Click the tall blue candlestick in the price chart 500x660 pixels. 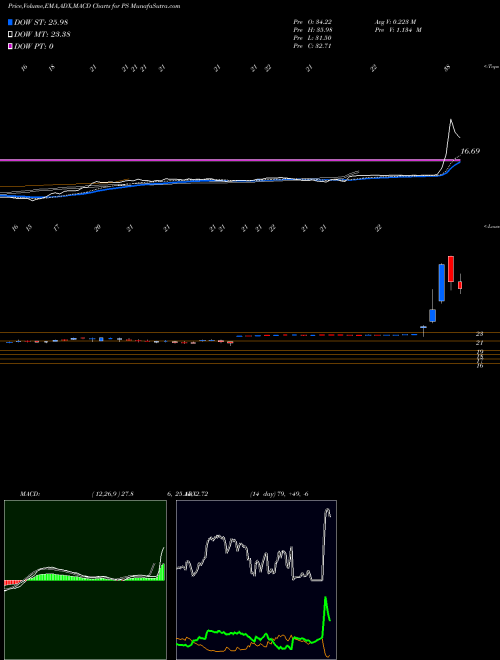[x=441, y=282]
